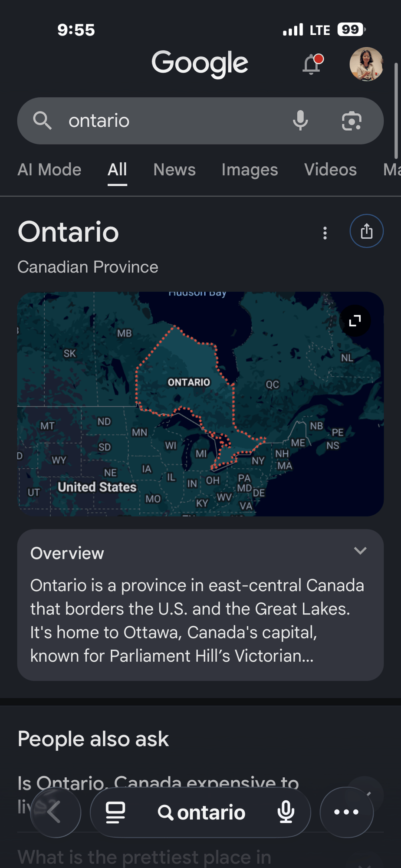Image resolution: width=401 pixels, height=868 pixels.
Task: Tap the share icon beside Ontario
Action: pos(367,231)
